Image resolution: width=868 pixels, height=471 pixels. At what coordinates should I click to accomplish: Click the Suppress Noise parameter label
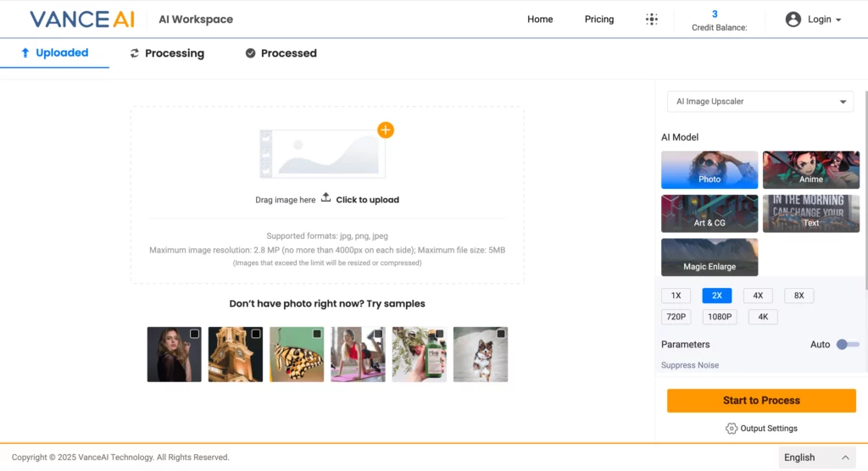[x=690, y=365]
